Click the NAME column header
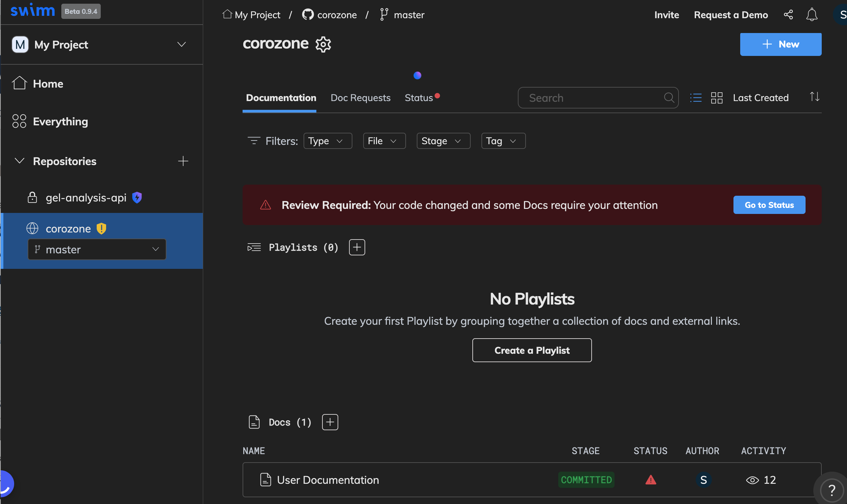Image resolution: width=847 pixels, height=504 pixels. point(254,451)
